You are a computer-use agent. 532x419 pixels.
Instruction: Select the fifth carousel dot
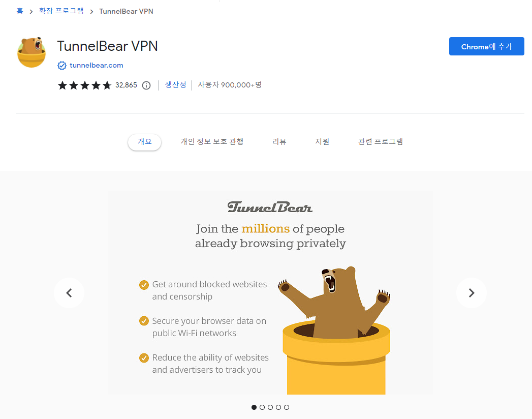tap(287, 407)
